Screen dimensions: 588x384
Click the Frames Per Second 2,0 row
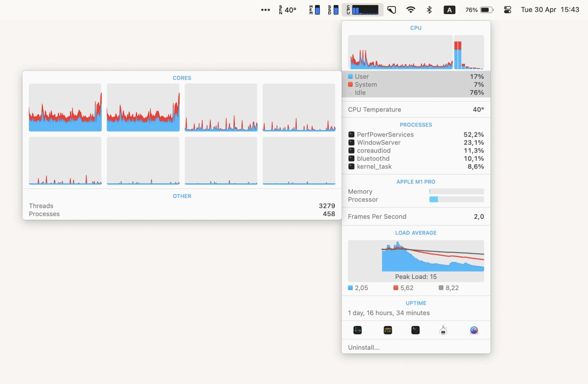[x=416, y=217]
